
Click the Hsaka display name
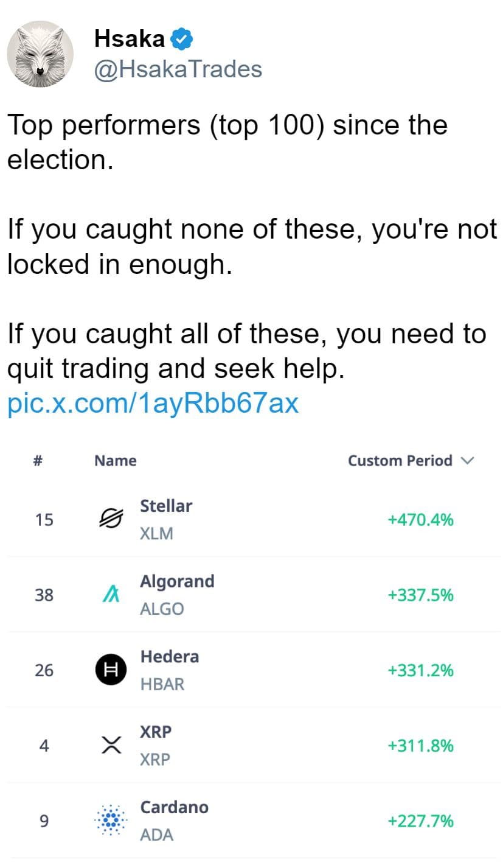(130, 40)
